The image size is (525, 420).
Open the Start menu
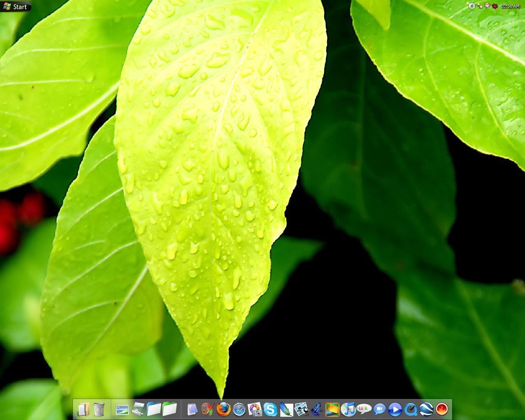[x=15, y=7]
